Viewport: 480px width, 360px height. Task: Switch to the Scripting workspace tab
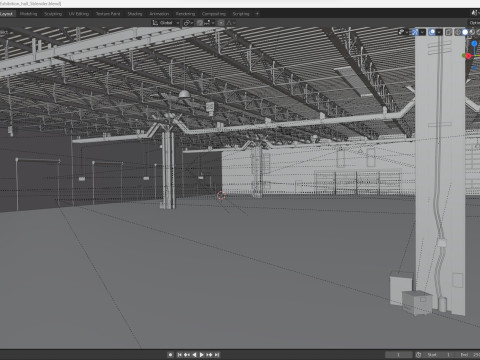[241, 14]
